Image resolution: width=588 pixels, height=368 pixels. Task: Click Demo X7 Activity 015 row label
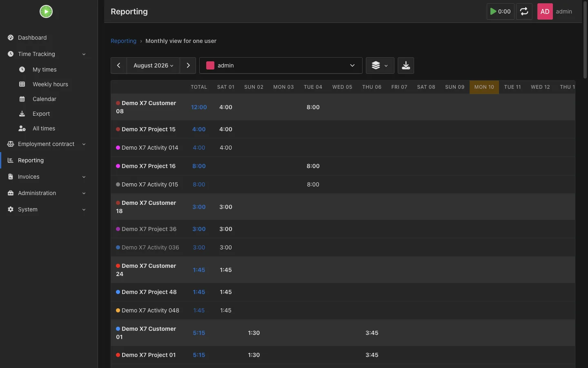(150, 184)
